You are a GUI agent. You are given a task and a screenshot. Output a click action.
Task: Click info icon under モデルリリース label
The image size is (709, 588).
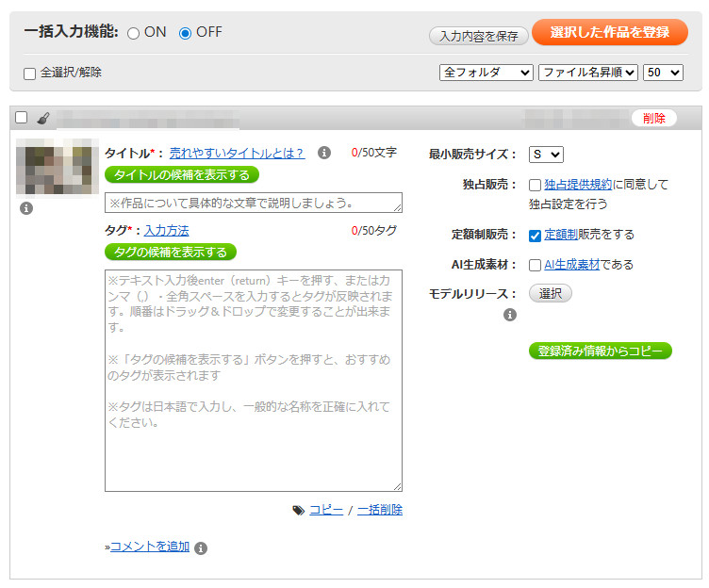[510, 315]
